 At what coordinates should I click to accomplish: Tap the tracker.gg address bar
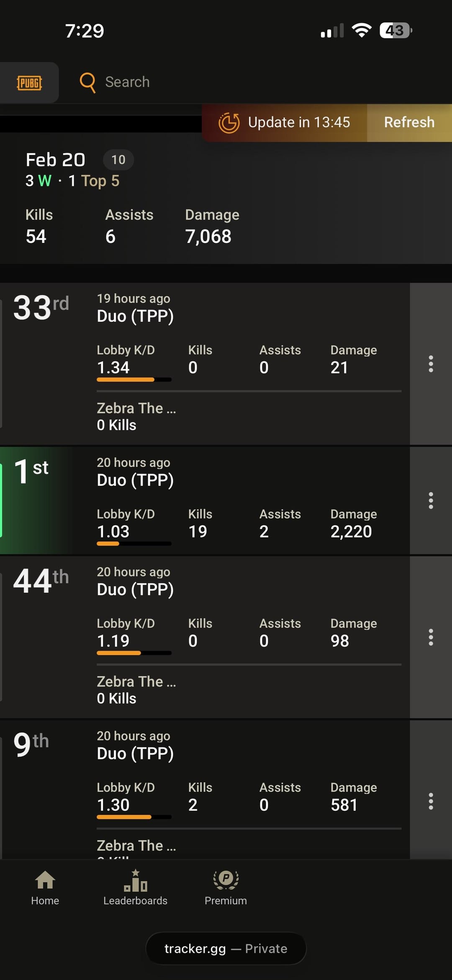[226, 949]
